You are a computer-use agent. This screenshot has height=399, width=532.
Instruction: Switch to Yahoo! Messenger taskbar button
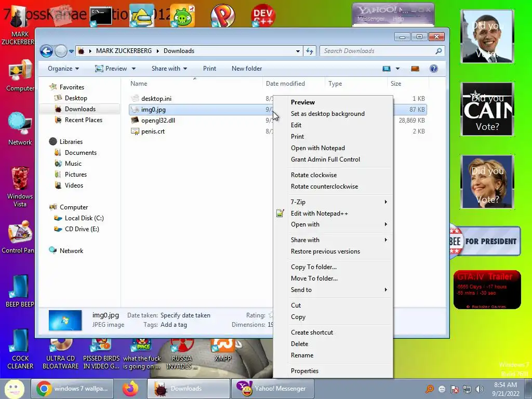click(x=272, y=389)
